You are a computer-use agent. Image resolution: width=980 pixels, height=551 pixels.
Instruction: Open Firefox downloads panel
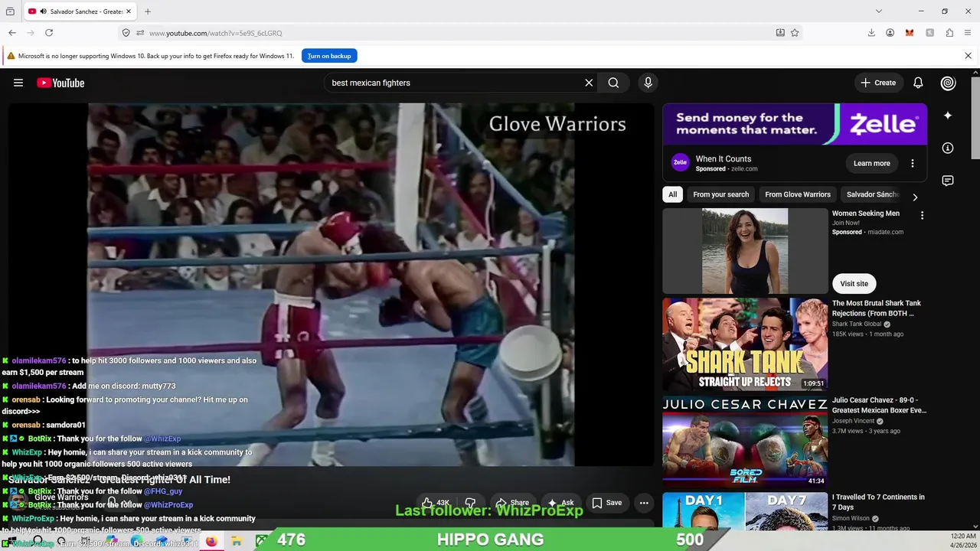(x=871, y=33)
